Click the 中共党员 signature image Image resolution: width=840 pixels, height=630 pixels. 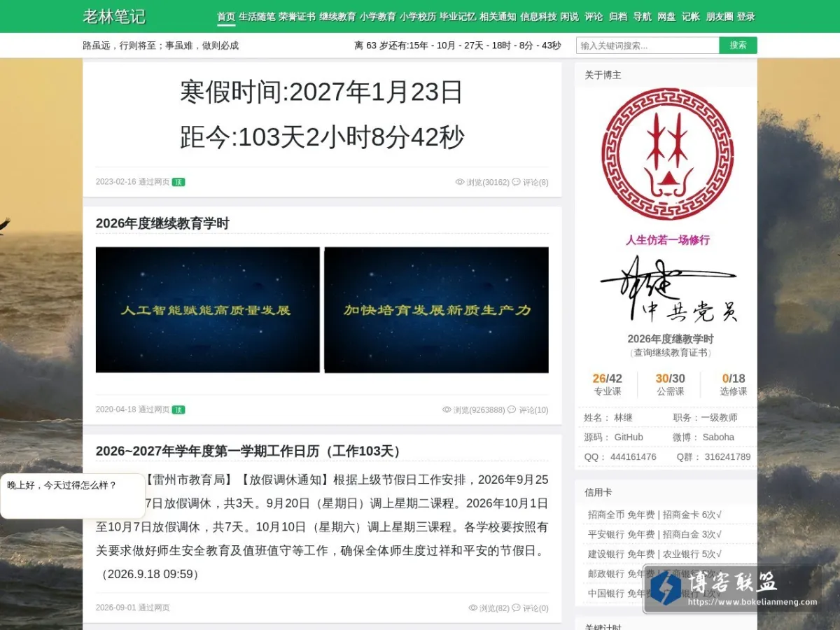668,289
